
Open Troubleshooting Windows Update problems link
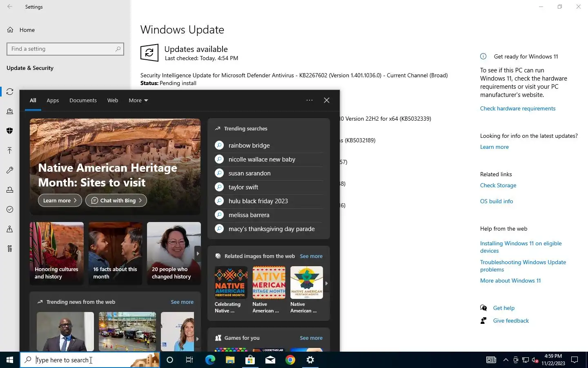pyautogui.click(x=523, y=266)
